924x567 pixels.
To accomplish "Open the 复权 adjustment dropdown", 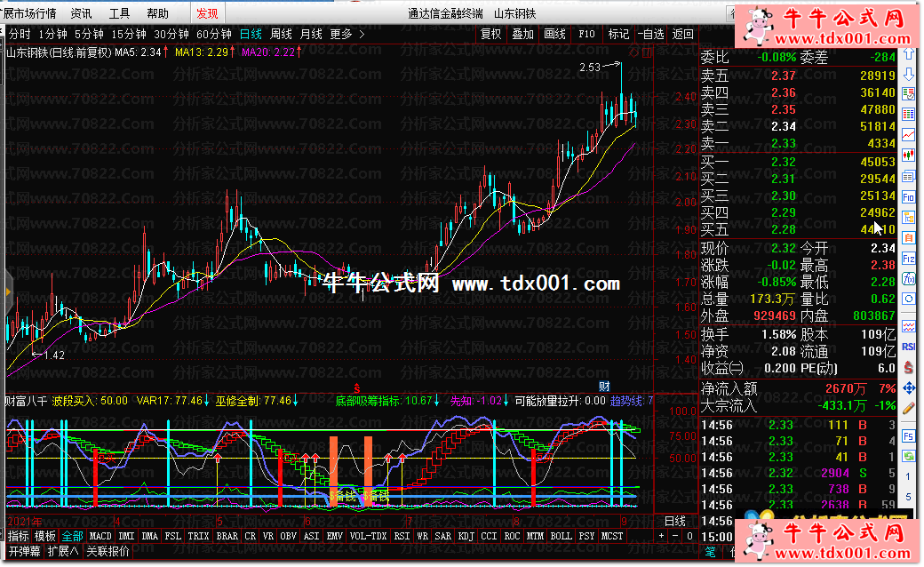I will click(x=490, y=34).
